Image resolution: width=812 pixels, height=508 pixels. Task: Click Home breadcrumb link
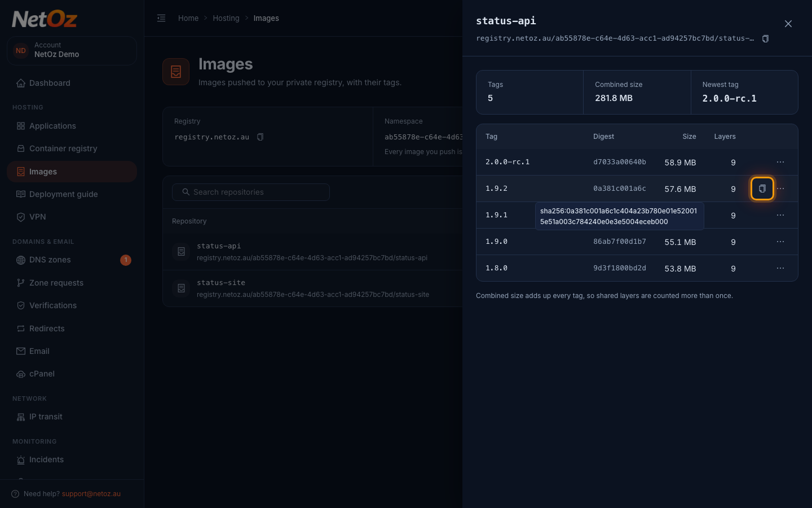(x=188, y=18)
